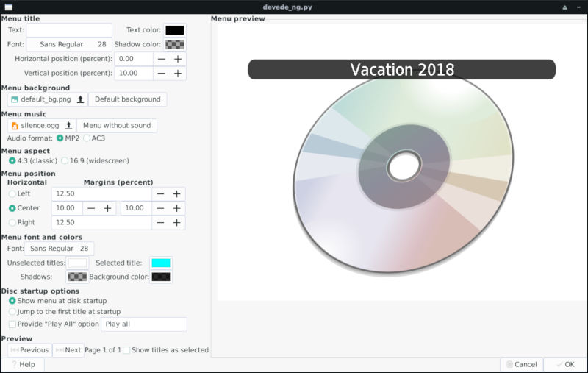
Task: Click the Default background button
Action: [x=127, y=99]
